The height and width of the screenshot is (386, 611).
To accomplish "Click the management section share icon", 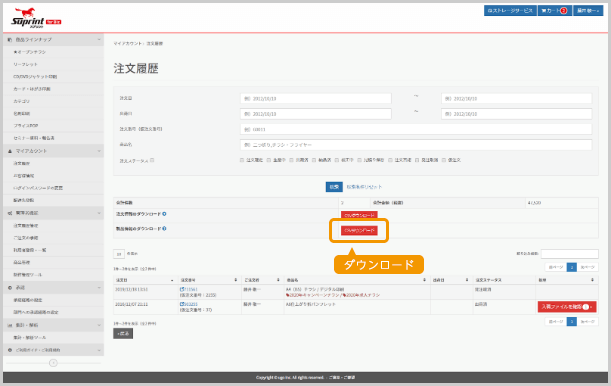I will point(10,213).
